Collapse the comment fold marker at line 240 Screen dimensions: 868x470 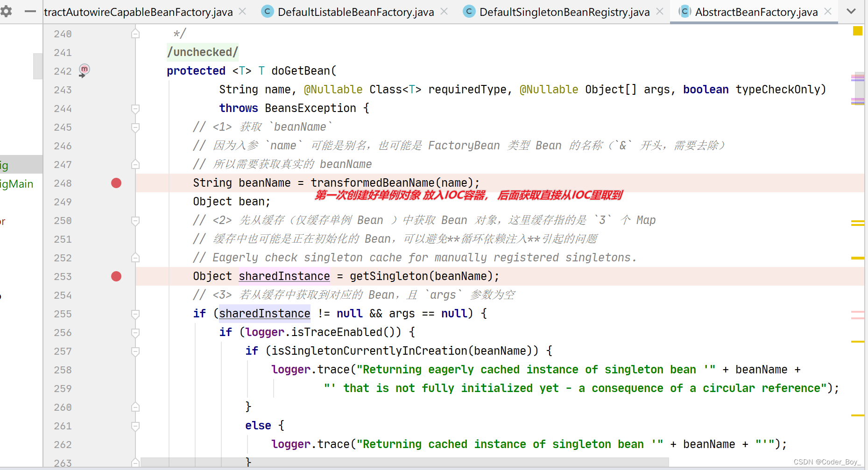click(135, 34)
